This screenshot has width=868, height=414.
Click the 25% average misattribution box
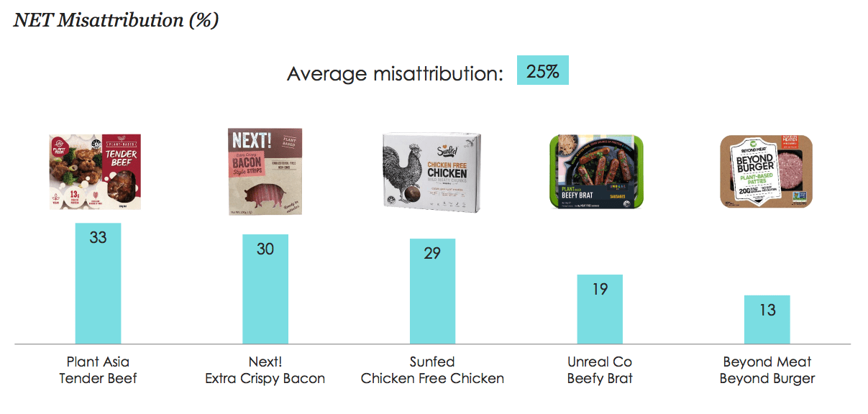[543, 70]
